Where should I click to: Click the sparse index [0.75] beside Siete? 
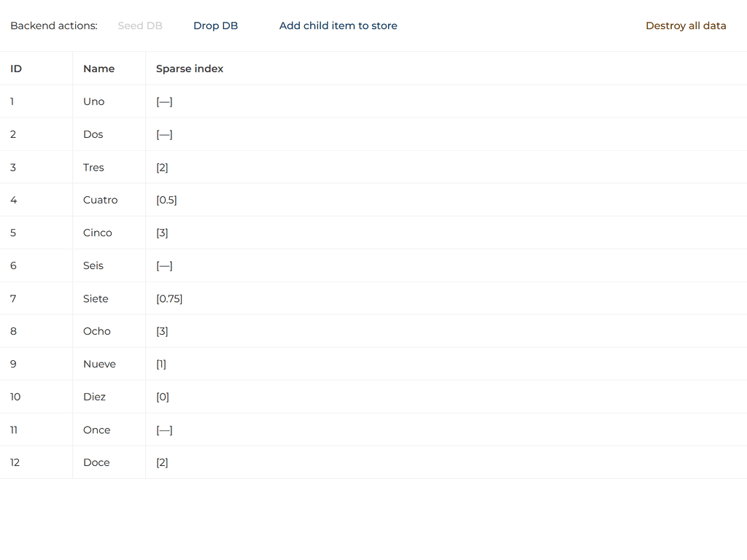tap(169, 298)
